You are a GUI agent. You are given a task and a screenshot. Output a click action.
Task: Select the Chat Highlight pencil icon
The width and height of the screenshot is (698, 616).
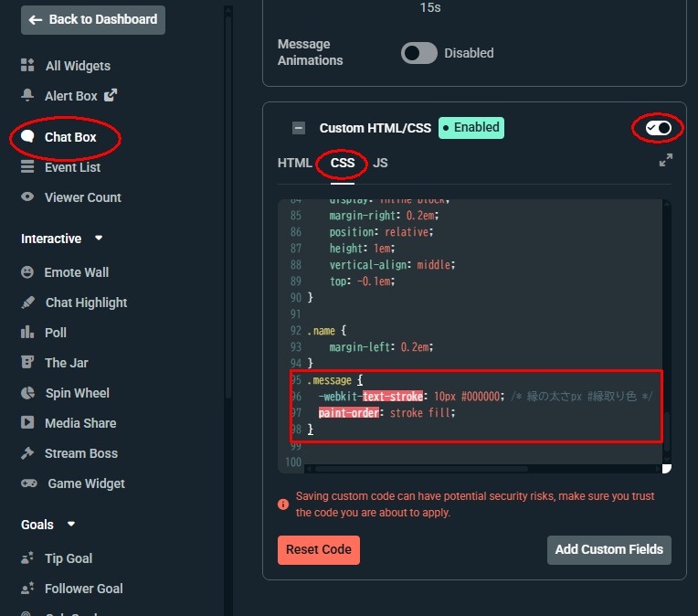(x=27, y=303)
